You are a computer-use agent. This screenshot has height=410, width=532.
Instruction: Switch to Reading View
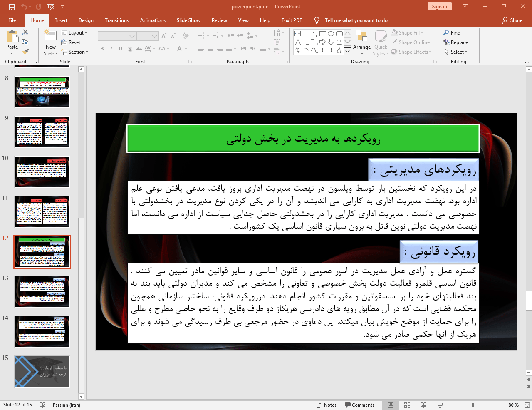(x=423, y=405)
